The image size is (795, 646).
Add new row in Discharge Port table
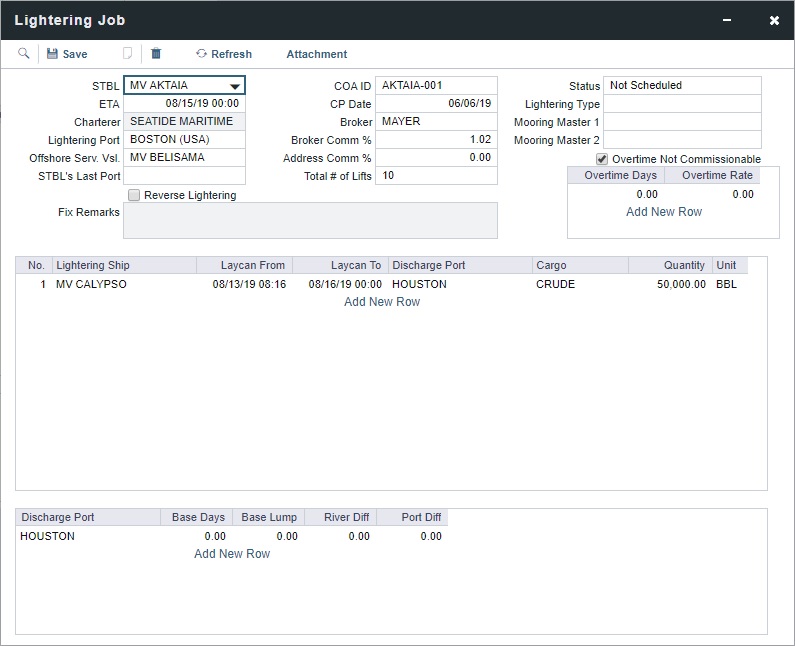coord(232,554)
